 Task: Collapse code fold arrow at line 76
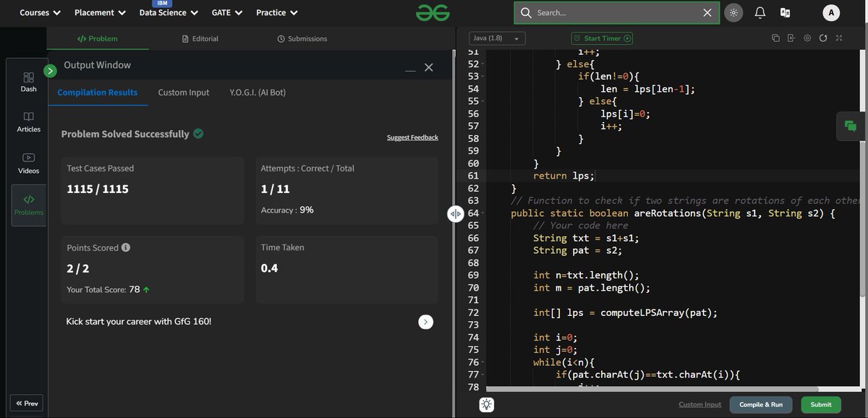[x=482, y=362]
